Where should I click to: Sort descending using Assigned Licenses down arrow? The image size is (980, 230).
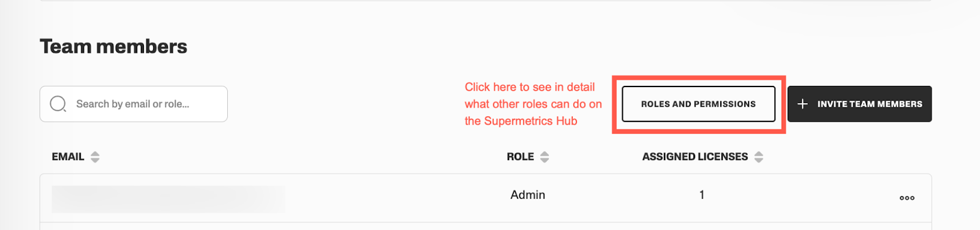[759, 160]
